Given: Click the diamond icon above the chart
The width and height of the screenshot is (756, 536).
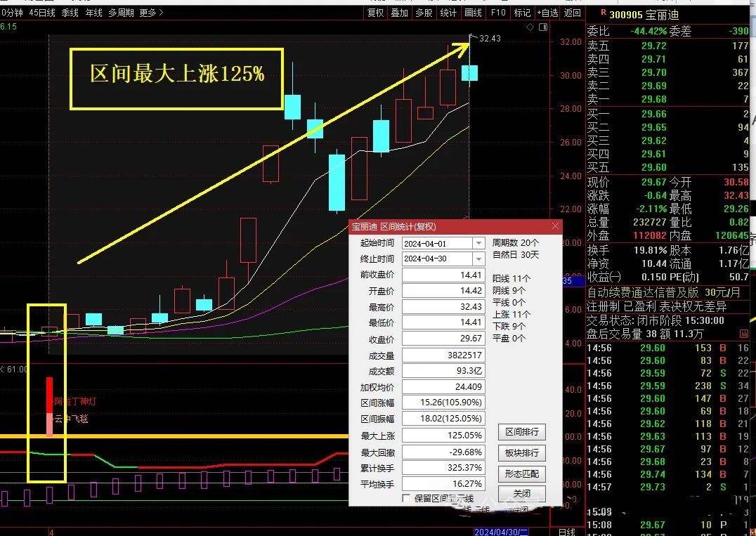Looking at the screenshot, I should 530,27.
